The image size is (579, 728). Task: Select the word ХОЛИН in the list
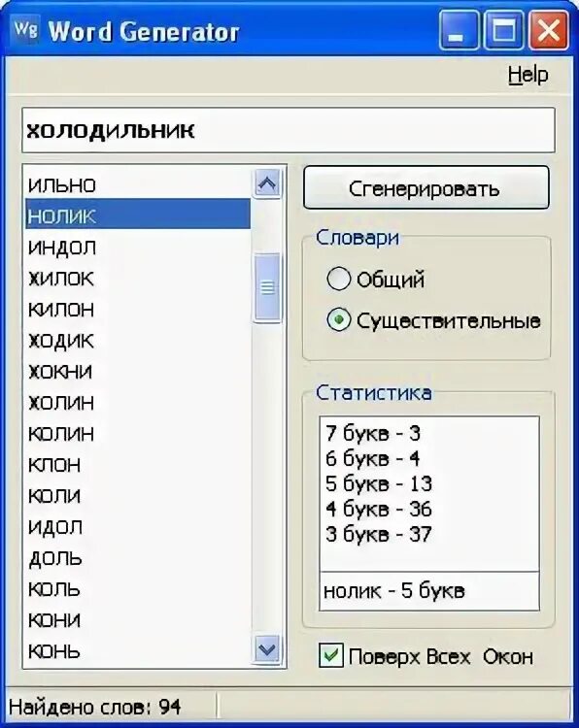click(x=138, y=403)
